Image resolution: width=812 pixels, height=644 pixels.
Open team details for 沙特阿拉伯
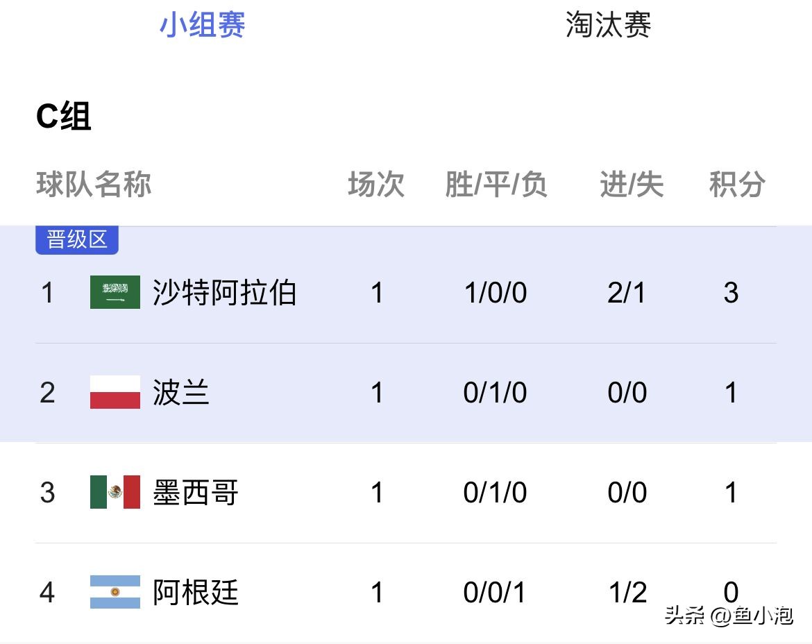pyautogui.click(x=222, y=292)
